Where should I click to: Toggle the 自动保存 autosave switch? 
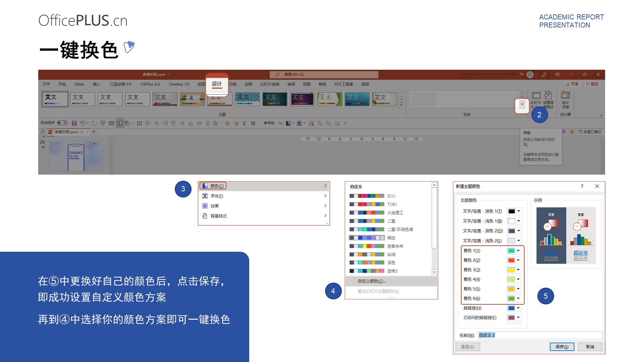62,123
